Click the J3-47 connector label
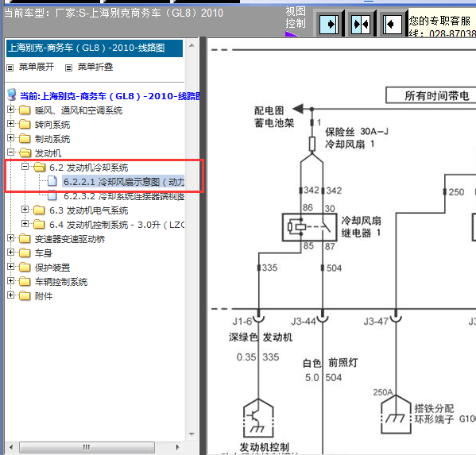This screenshot has height=455, width=476. pos(376,322)
